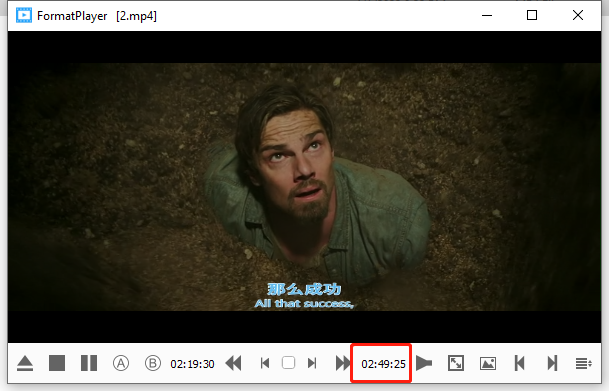Click the play speed arrow icon

click(x=424, y=363)
